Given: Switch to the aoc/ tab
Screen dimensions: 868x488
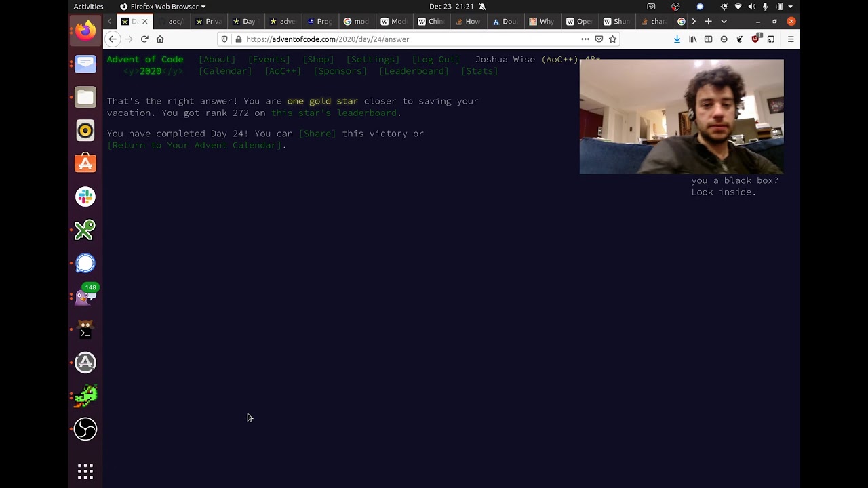Looking at the screenshot, I should 172,22.
